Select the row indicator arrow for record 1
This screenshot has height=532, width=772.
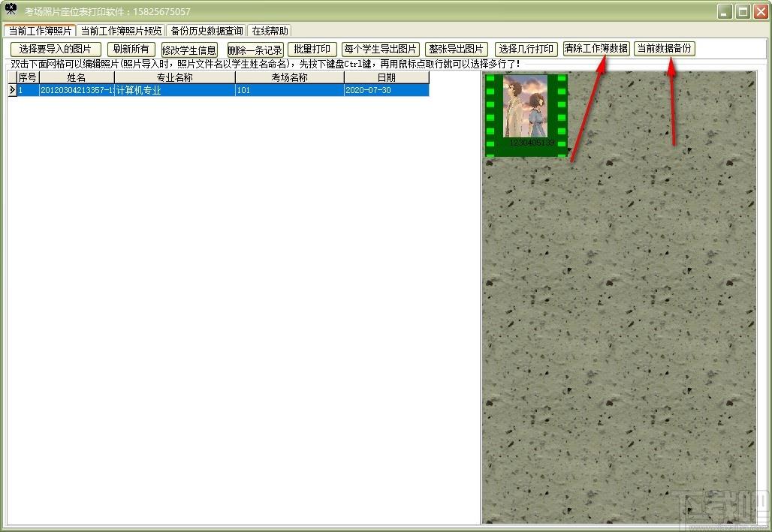12,90
